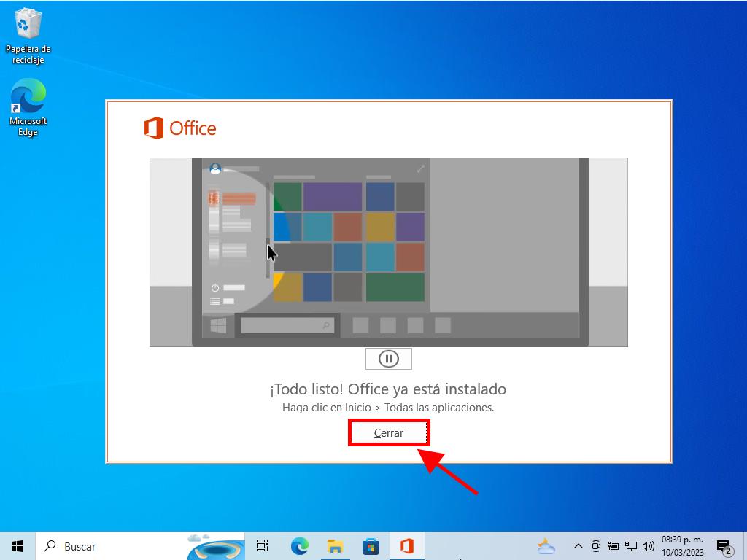
Task: Click the Cerrar button
Action: (388, 433)
